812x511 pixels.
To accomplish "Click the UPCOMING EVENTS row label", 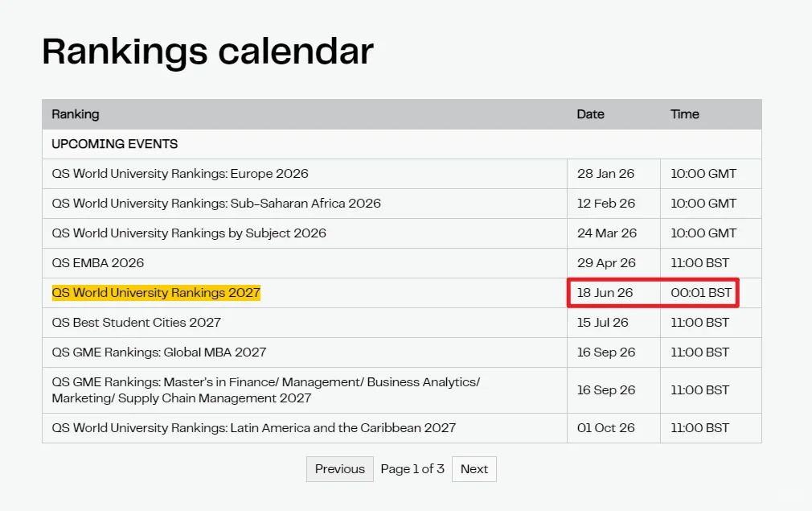I will 114,143.
